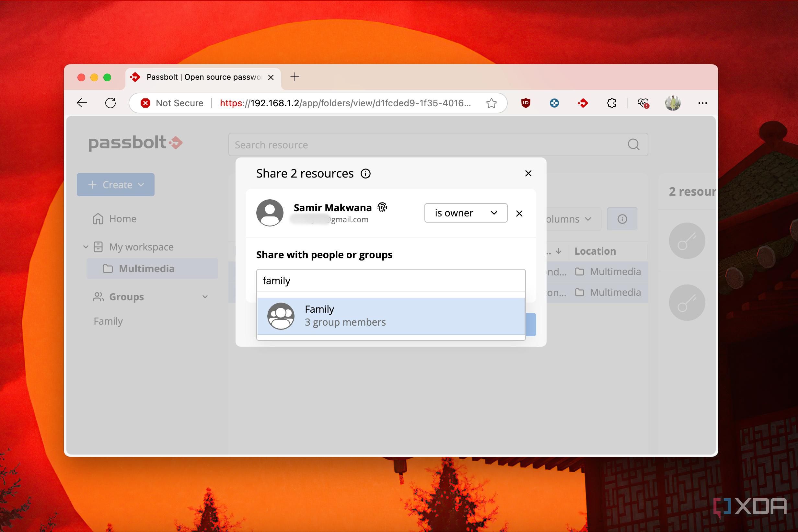Open browser settings three-dots menu
Screen dimensions: 798x532
click(x=703, y=103)
